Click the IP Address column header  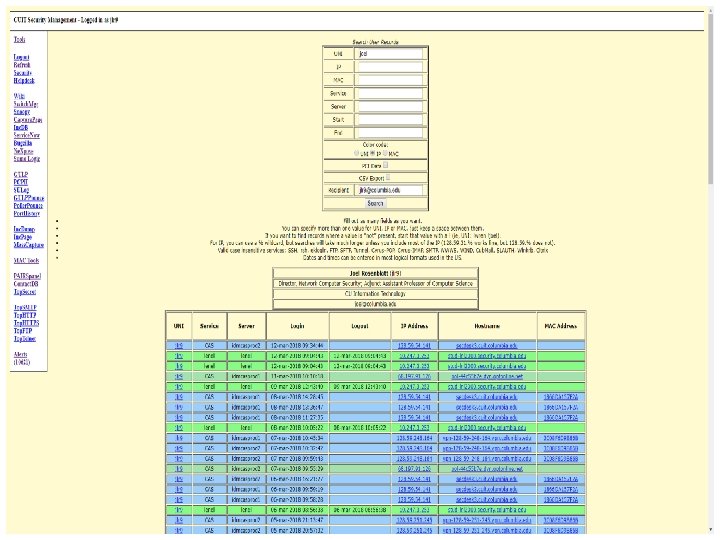414,326
